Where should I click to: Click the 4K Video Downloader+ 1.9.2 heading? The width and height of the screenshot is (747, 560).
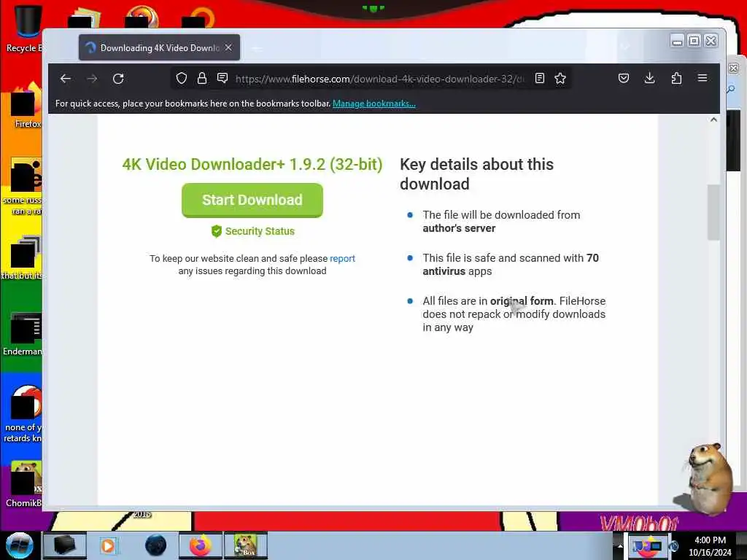[x=252, y=164]
